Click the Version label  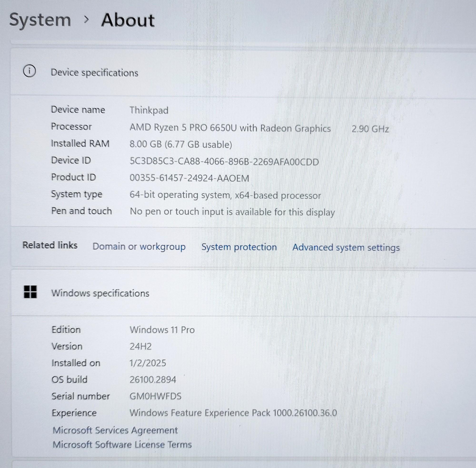67,346
